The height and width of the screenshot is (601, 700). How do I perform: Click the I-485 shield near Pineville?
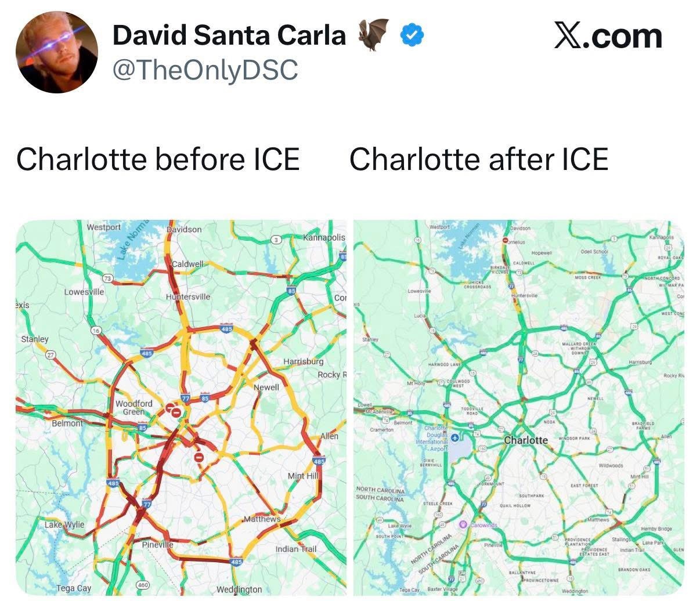pyautogui.click(x=236, y=562)
